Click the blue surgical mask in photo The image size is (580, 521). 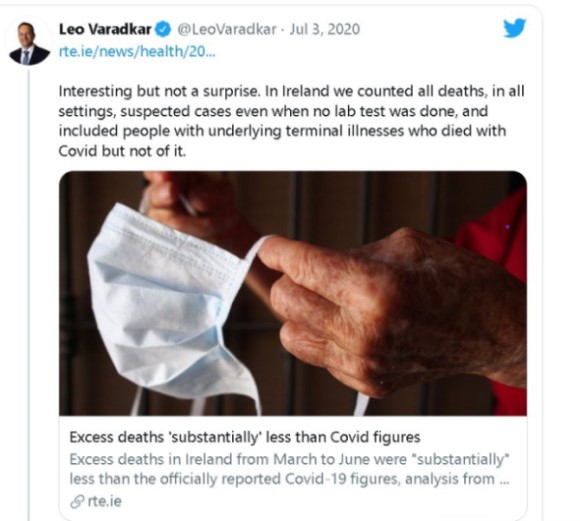tap(168, 305)
